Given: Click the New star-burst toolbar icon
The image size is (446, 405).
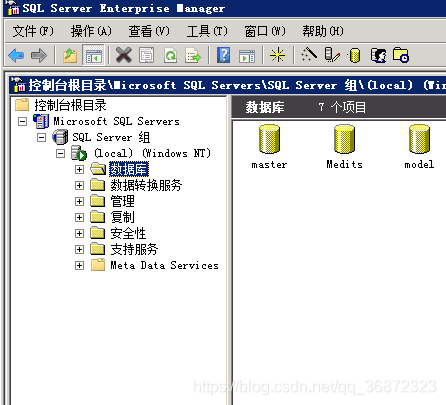Looking at the screenshot, I should pyautogui.click(x=277, y=55).
